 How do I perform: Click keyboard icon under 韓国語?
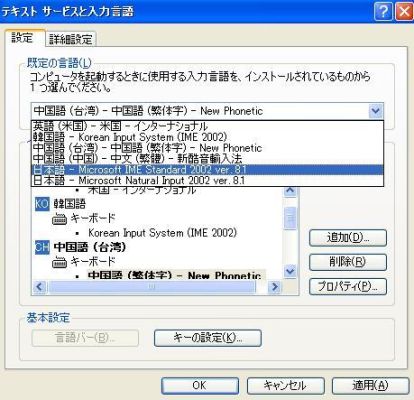[59, 219]
